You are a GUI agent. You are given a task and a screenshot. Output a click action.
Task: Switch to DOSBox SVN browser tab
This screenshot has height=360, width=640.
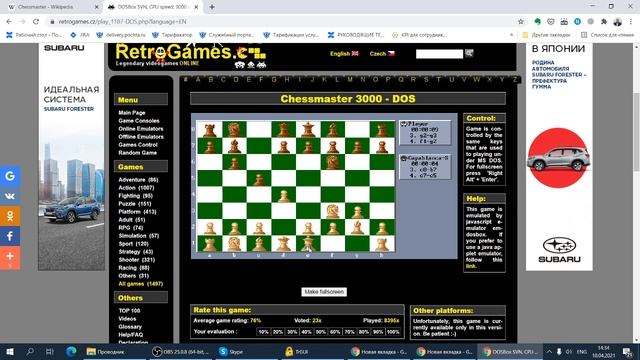pyautogui.click(x=152, y=7)
